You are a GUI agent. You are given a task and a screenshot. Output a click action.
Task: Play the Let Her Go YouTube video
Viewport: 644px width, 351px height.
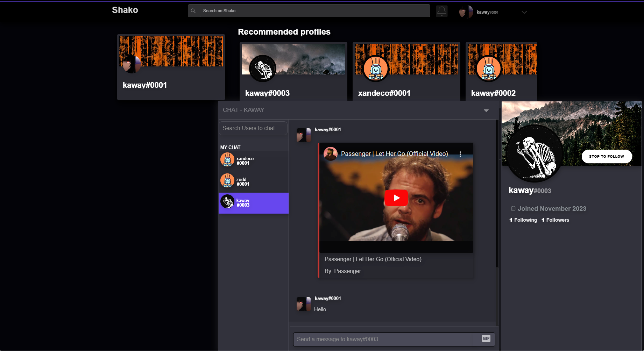396,198
